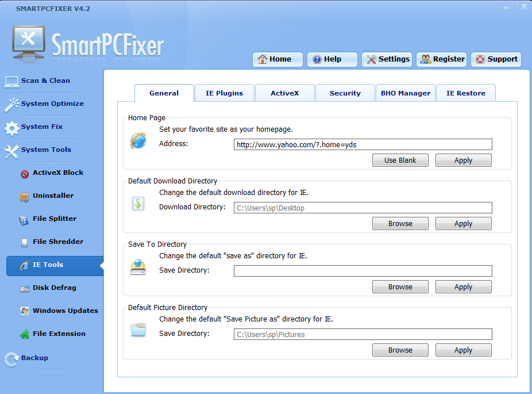The width and height of the screenshot is (532, 394).
Task: Open the File Splitter tool
Action: (x=55, y=219)
